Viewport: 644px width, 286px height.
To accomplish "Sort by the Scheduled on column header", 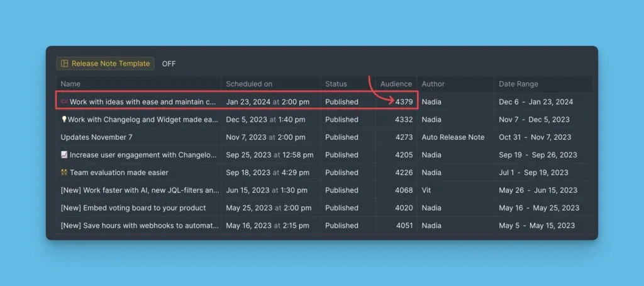I will coord(249,84).
